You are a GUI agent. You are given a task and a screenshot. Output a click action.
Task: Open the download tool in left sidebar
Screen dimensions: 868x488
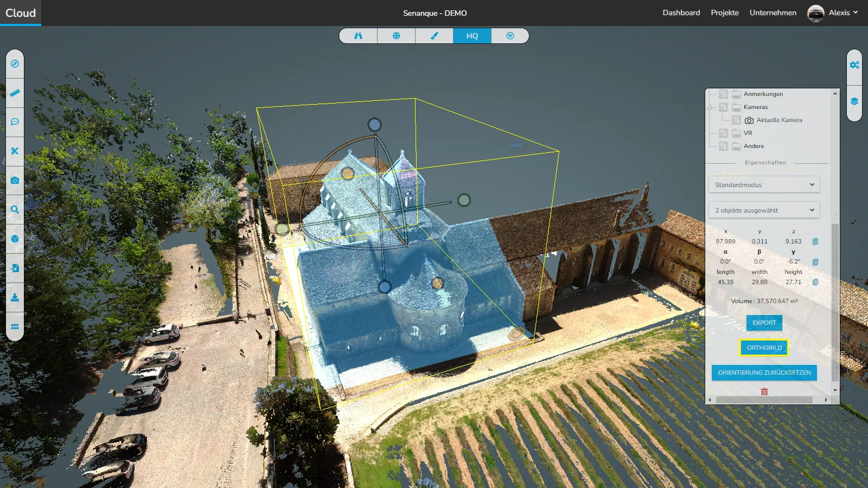coord(15,297)
